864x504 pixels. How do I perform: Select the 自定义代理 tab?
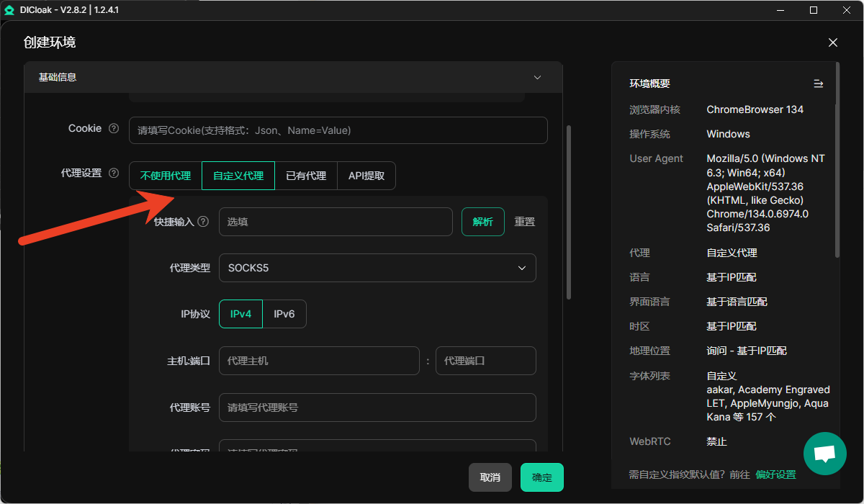[238, 176]
